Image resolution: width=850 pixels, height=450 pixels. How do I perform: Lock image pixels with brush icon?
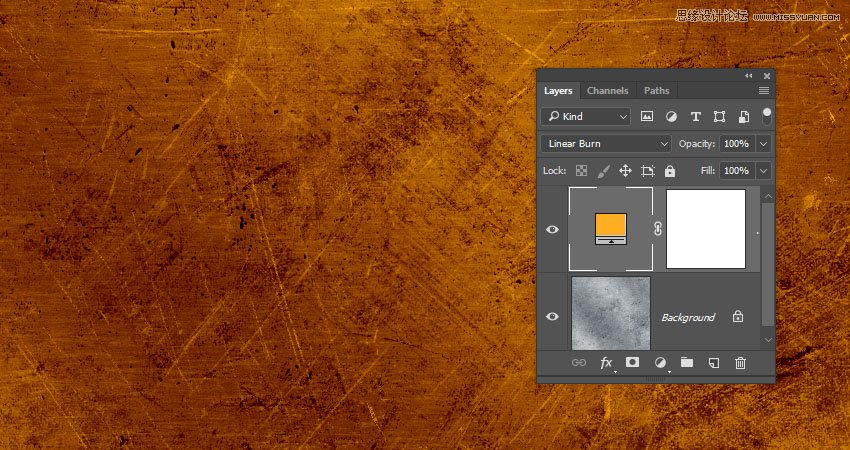603,171
